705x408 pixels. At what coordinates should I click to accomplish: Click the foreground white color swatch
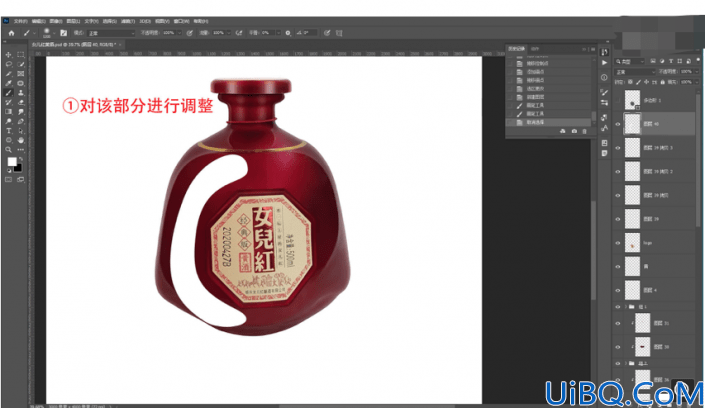[12, 161]
